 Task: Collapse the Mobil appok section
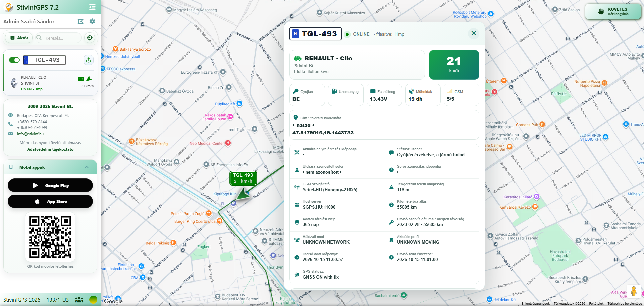click(x=87, y=167)
